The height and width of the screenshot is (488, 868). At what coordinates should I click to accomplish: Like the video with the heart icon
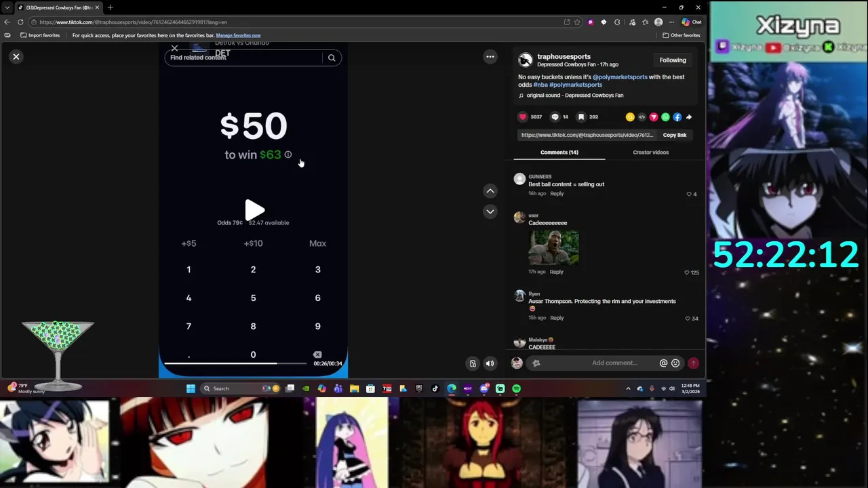pos(523,117)
